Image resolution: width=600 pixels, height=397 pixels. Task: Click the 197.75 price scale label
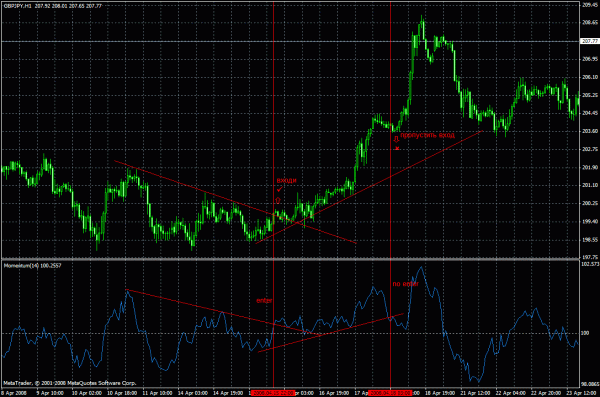click(590, 257)
